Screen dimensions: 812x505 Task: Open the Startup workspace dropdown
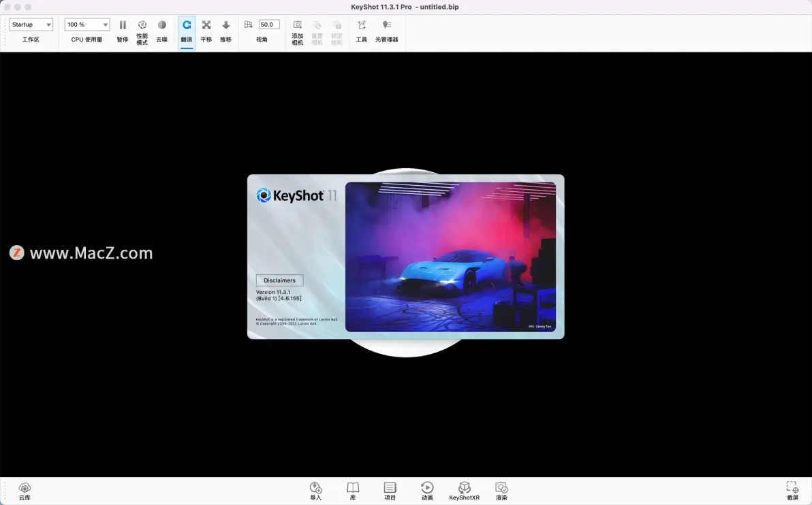point(31,25)
